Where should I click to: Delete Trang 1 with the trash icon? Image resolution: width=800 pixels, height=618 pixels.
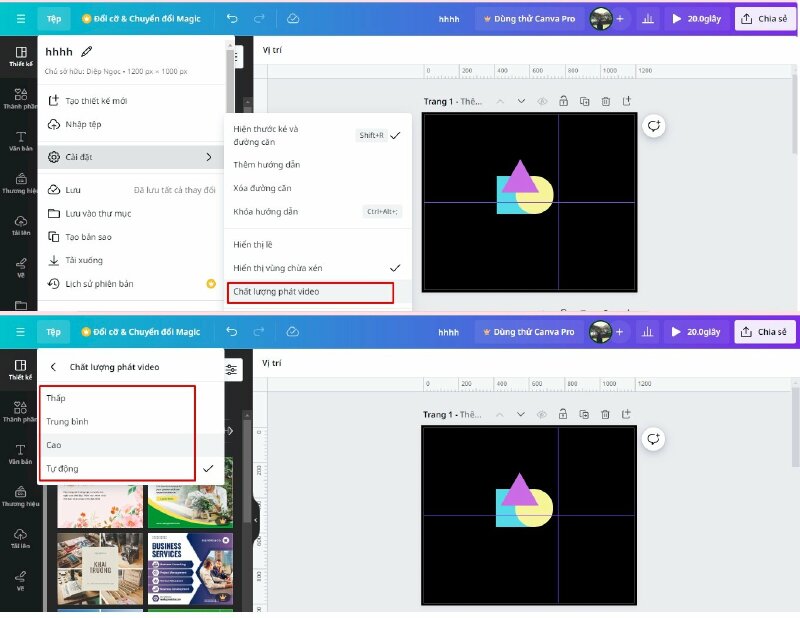(606, 102)
